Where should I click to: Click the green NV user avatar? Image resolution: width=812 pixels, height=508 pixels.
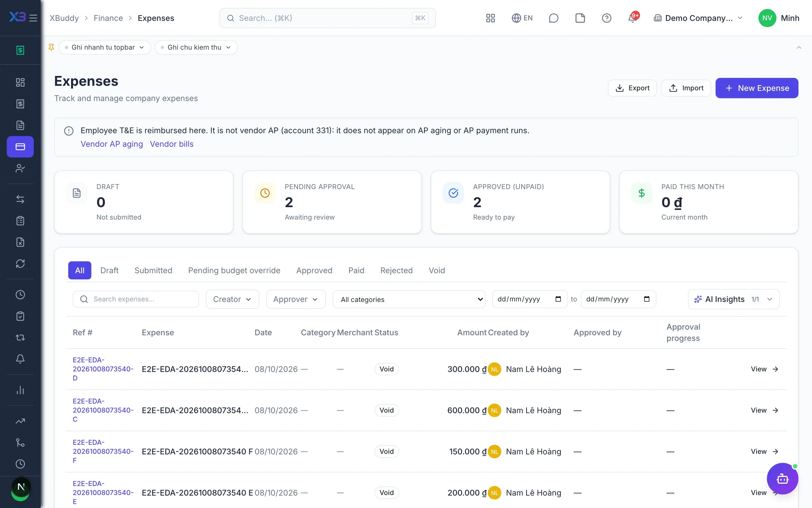(767, 18)
